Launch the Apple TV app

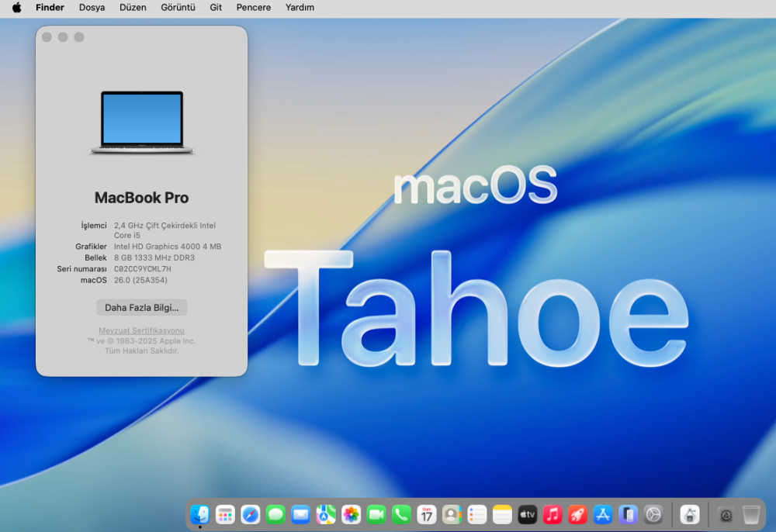(527, 515)
